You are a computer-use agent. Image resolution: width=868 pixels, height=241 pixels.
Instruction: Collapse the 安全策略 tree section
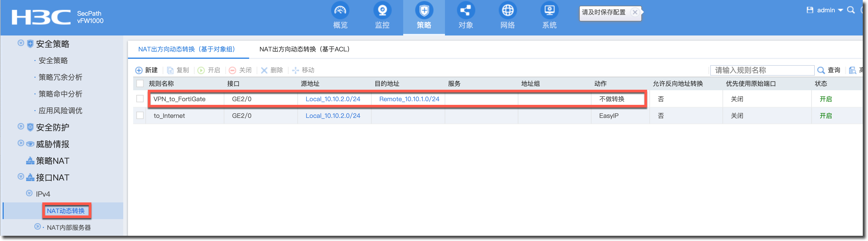(21, 43)
